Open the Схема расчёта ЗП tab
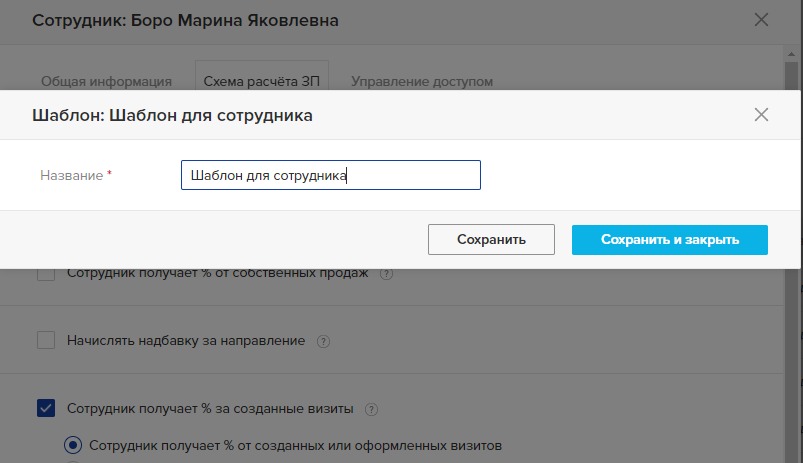The height and width of the screenshot is (463, 803). (262, 81)
